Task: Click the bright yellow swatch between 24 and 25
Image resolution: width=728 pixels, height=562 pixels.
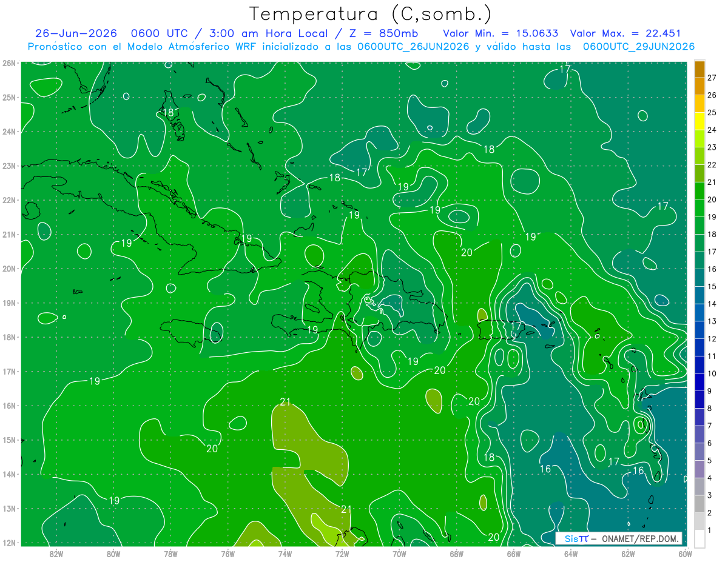Action: click(699, 121)
